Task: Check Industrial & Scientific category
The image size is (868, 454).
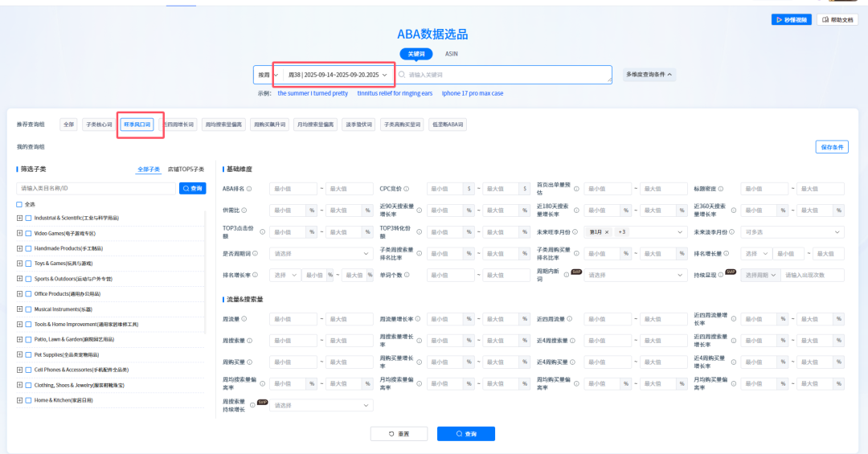Action: point(28,218)
